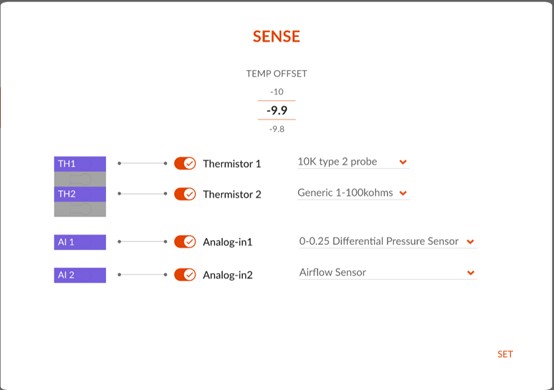This screenshot has height=390, width=554.
Task: Click the Thermistor 1 label
Action: tap(232, 164)
